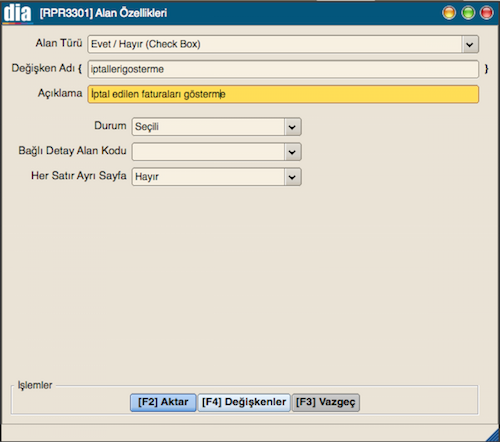The height and width of the screenshot is (442, 500).
Task: Open the Durum dropdown arrow
Action: coord(292,127)
